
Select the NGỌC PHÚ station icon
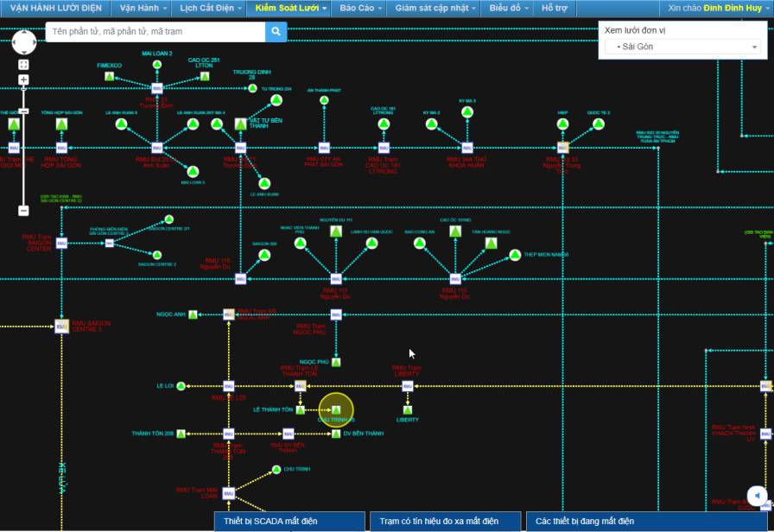pyautogui.click(x=336, y=362)
